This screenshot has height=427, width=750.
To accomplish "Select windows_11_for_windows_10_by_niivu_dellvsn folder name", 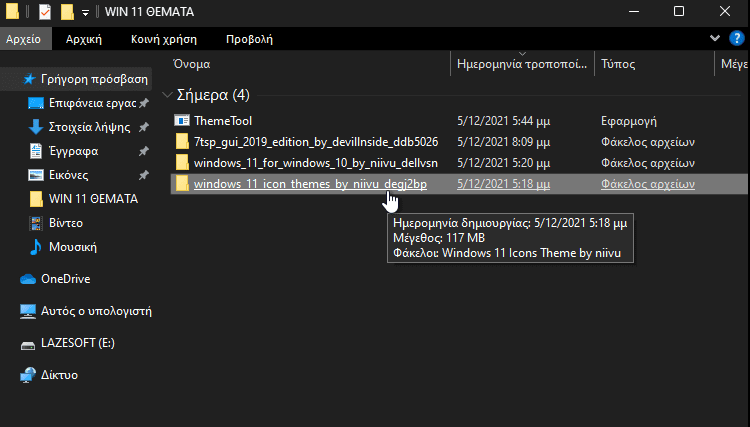I will pos(316,163).
